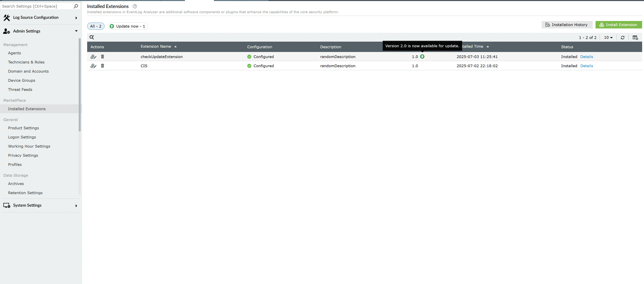View Installation History
Viewport: 644px width, 284px height.
click(567, 25)
